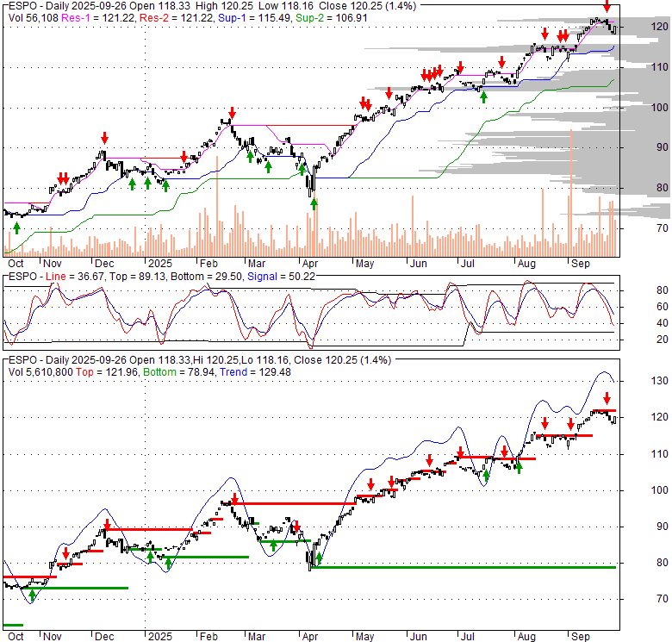Click the 2025 year label under top chart

(160, 264)
